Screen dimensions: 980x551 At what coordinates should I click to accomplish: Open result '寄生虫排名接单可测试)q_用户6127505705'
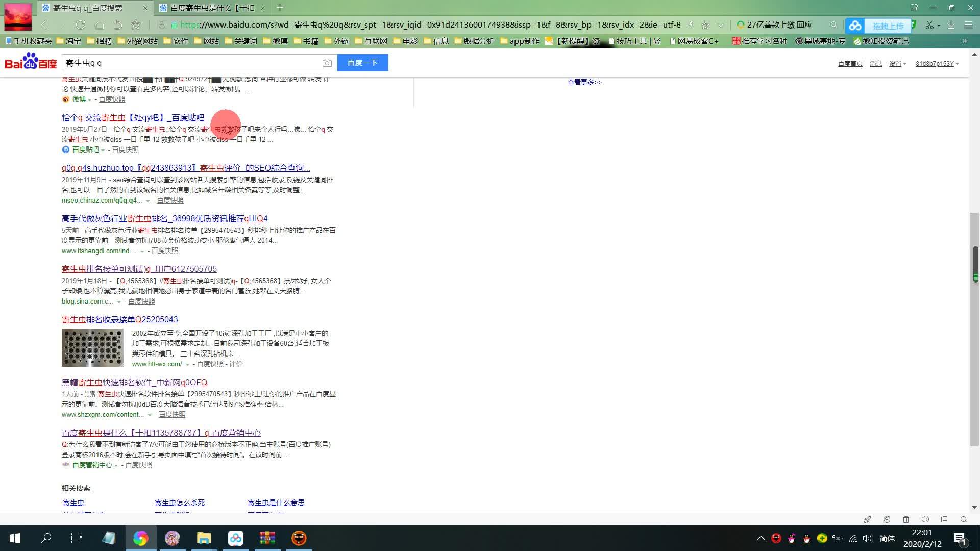tap(139, 269)
